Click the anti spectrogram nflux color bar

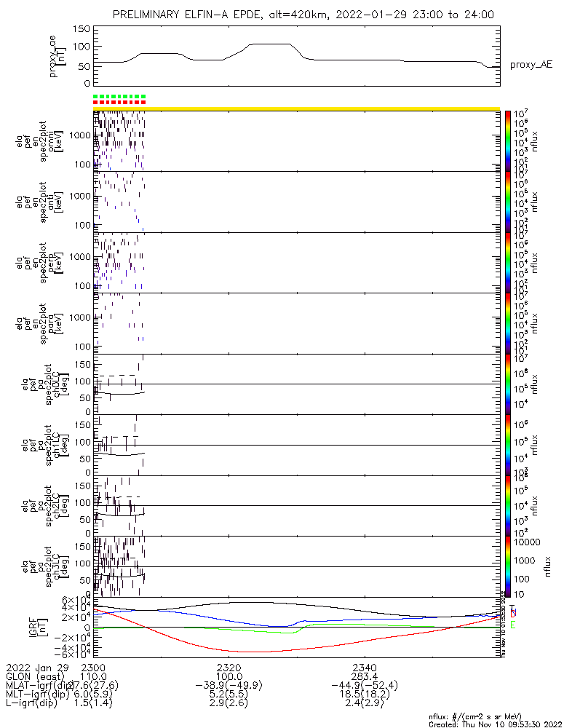tap(507, 202)
